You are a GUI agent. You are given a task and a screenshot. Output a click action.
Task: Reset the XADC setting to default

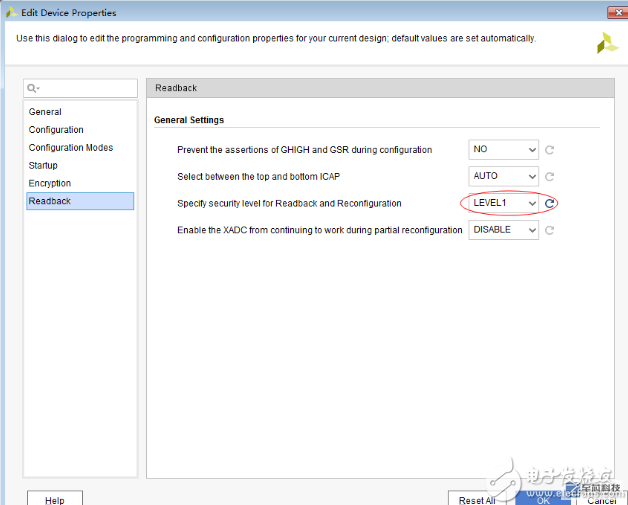[x=549, y=230]
